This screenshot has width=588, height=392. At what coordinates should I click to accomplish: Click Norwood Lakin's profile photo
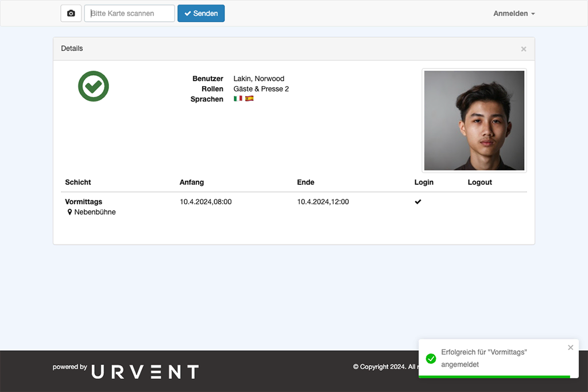coord(474,121)
